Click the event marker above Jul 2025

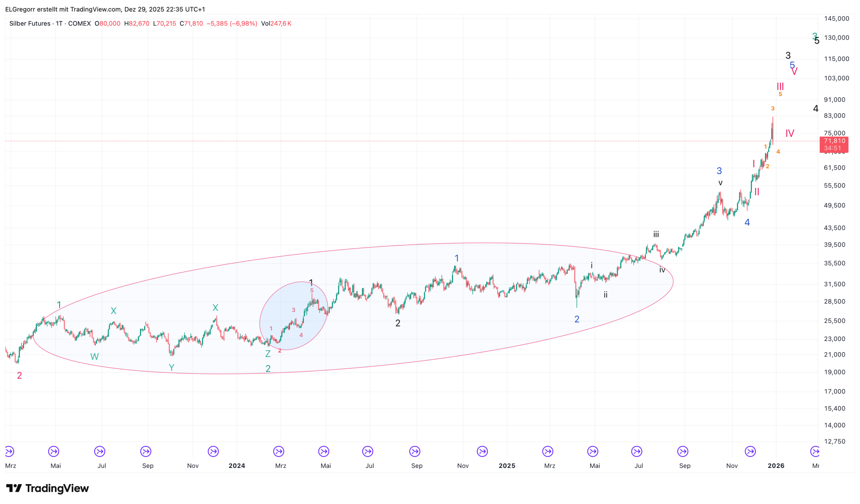click(637, 451)
